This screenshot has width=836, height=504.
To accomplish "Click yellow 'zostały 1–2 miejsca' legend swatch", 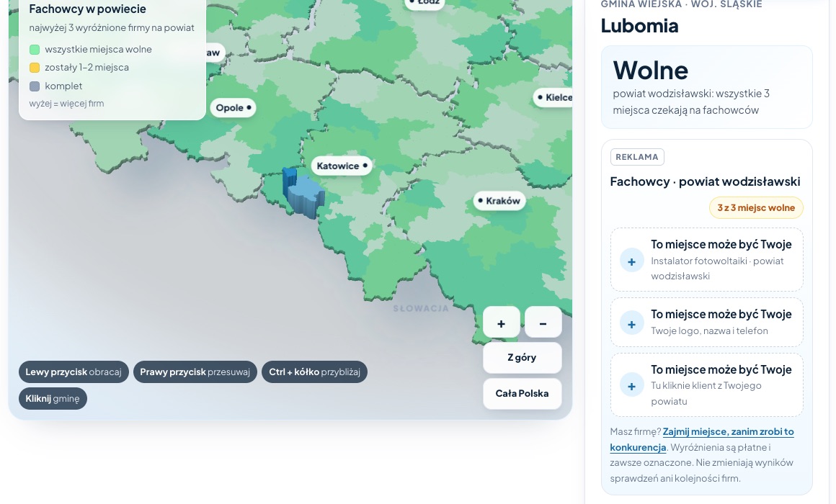I will click(35, 68).
